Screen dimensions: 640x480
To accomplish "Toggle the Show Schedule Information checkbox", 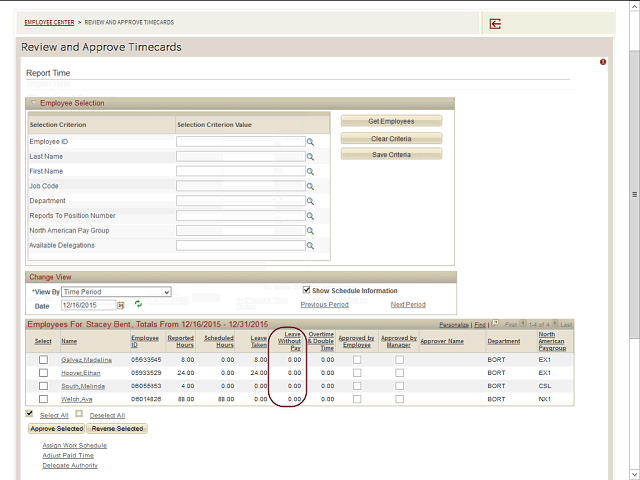I will point(307,290).
